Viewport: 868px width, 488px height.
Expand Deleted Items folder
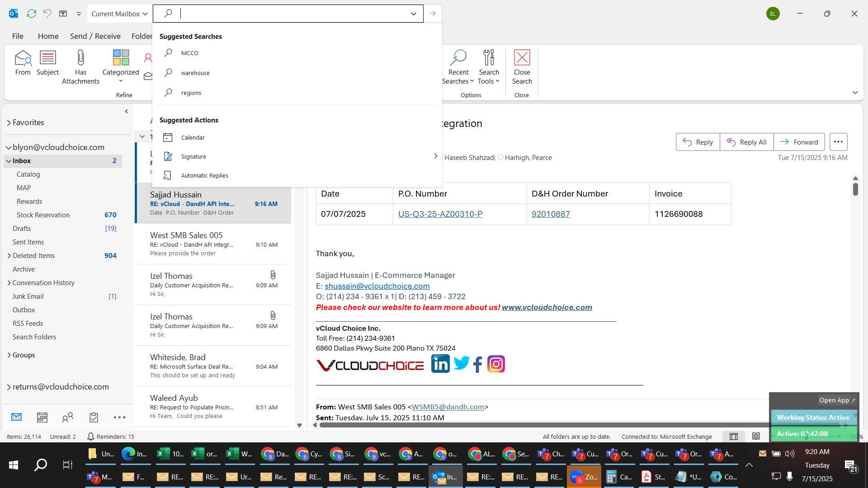coord(9,256)
